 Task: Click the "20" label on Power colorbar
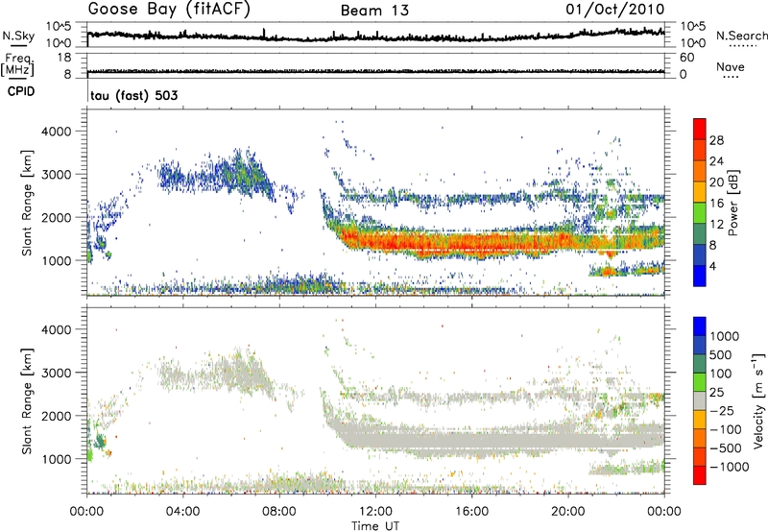[716, 182]
